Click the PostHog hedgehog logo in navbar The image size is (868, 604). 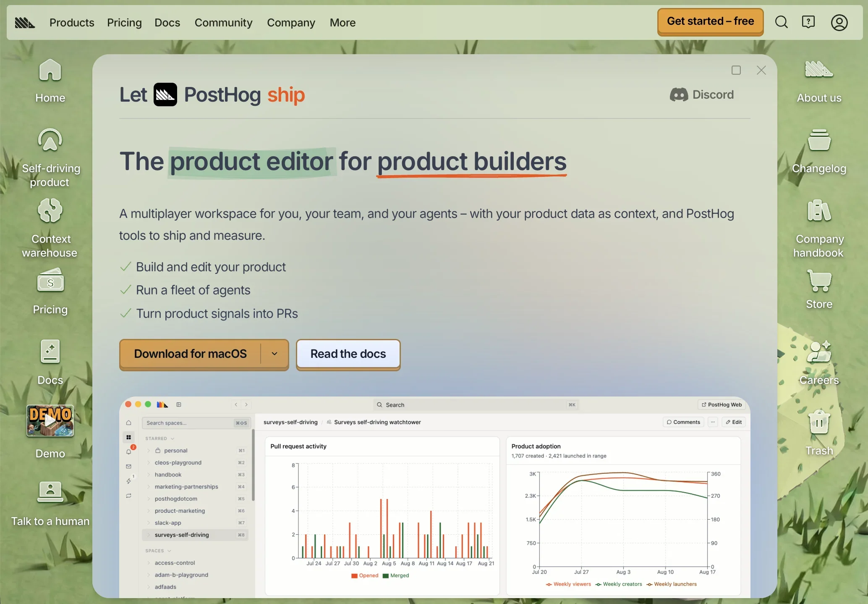[25, 22]
